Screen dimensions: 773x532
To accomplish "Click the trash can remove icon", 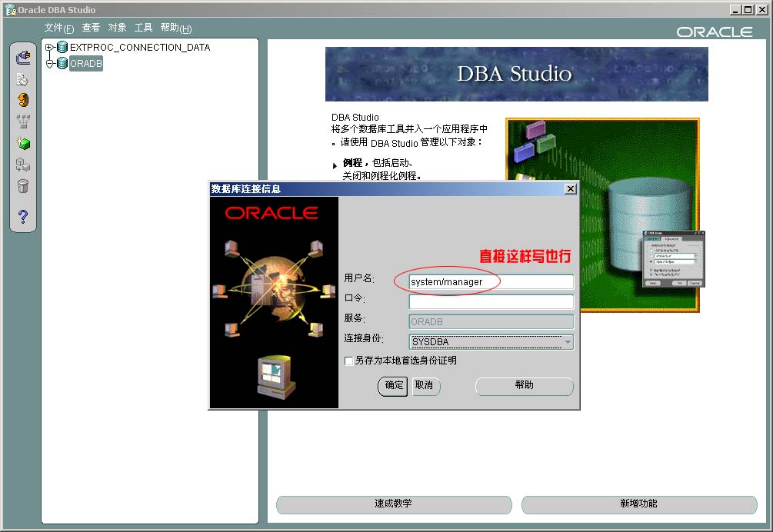I will [x=22, y=186].
